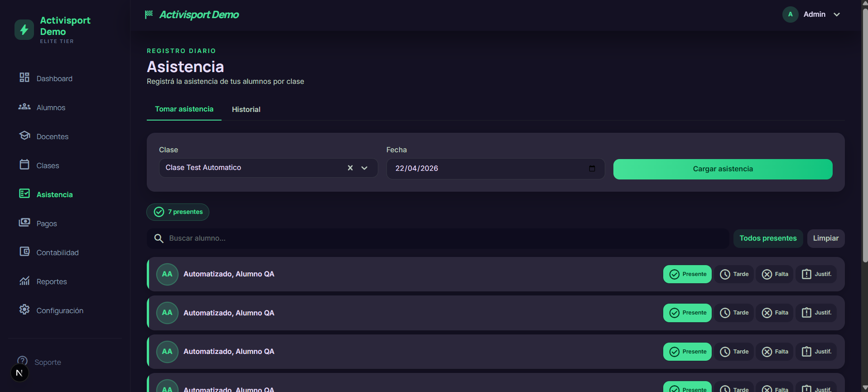
Task: Select the Clases calendar icon
Action: pos(24,165)
